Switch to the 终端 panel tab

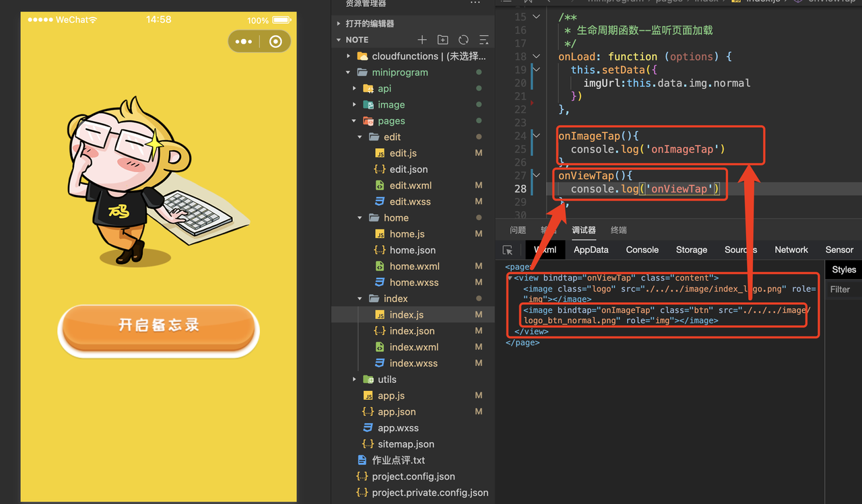click(x=618, y=230)
